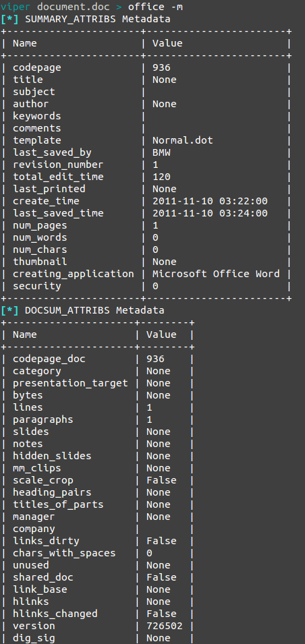Viewport: 305px width, 644px height.
Task: Click the 'False' value for scale_crop
Action: pos(161,480)
